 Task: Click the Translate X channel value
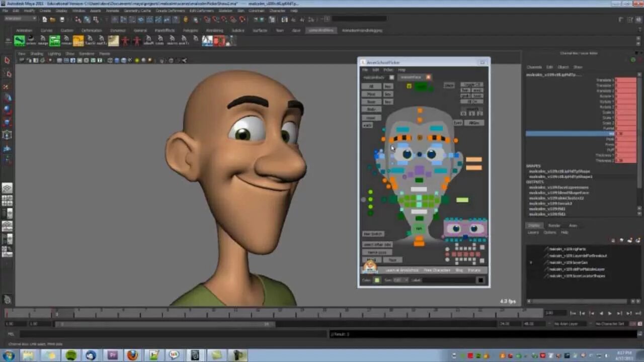click(x=626, y=80)
